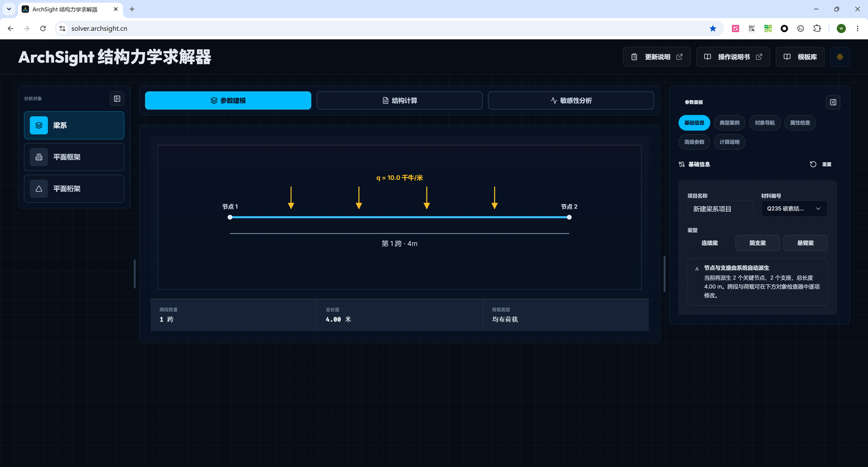The width and height of the screenshot is (868, 467).
Task: Click the browser address bar URL
Action: 99,28
